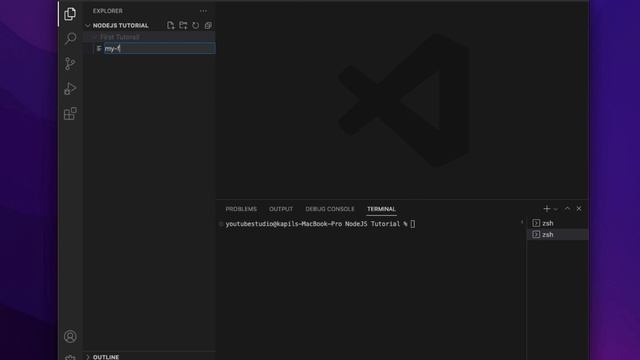
Task: Click the New Folder icon in Explorer
Action: pyautogui.click(x=183, y=25)
